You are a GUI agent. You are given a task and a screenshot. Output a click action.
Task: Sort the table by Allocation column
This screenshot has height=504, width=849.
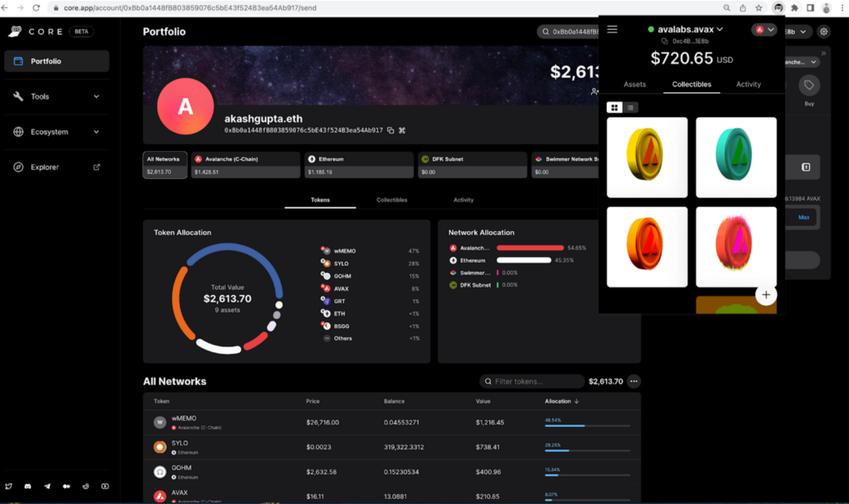pyautogui.click(x=562, y=401)
